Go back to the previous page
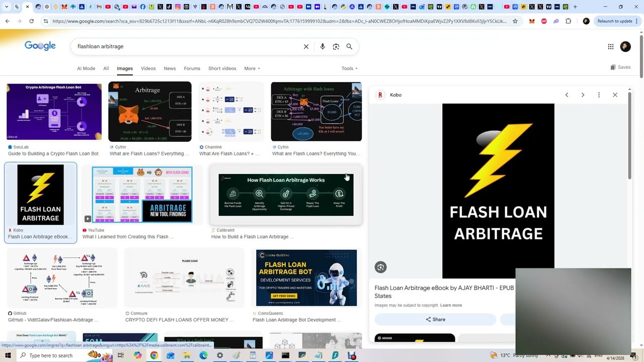Screen dimensions: 644x362 [x=7, y=21]
